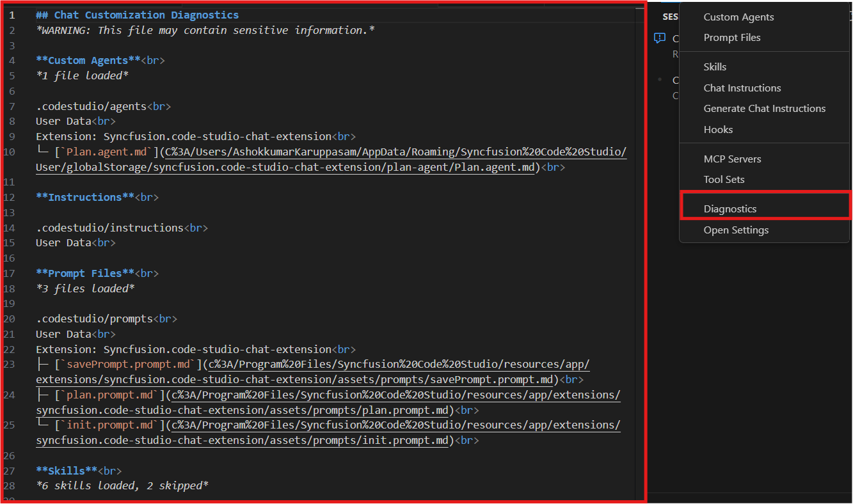Click the highlighted Diagnostics menu item
853x504 pixels.
729,209
